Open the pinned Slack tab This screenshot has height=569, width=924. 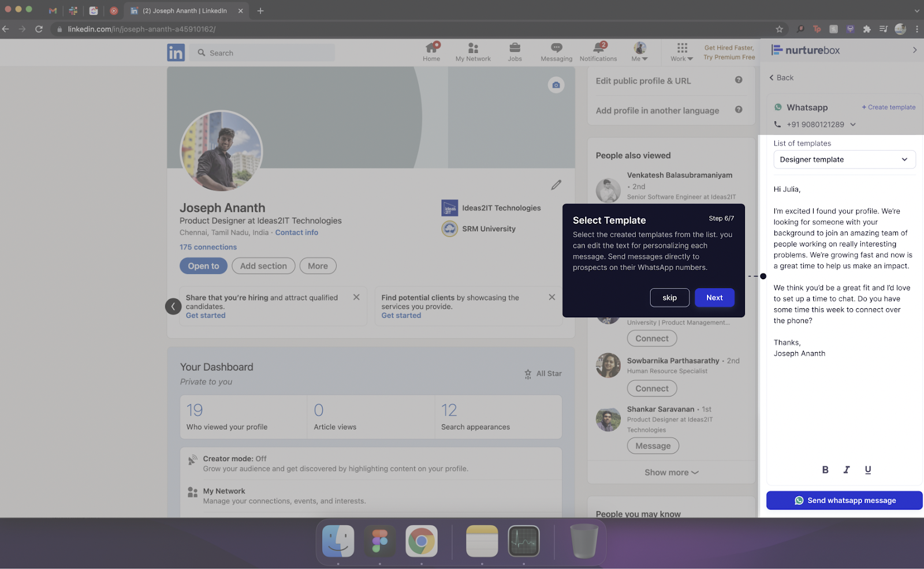tap(73, 10)
